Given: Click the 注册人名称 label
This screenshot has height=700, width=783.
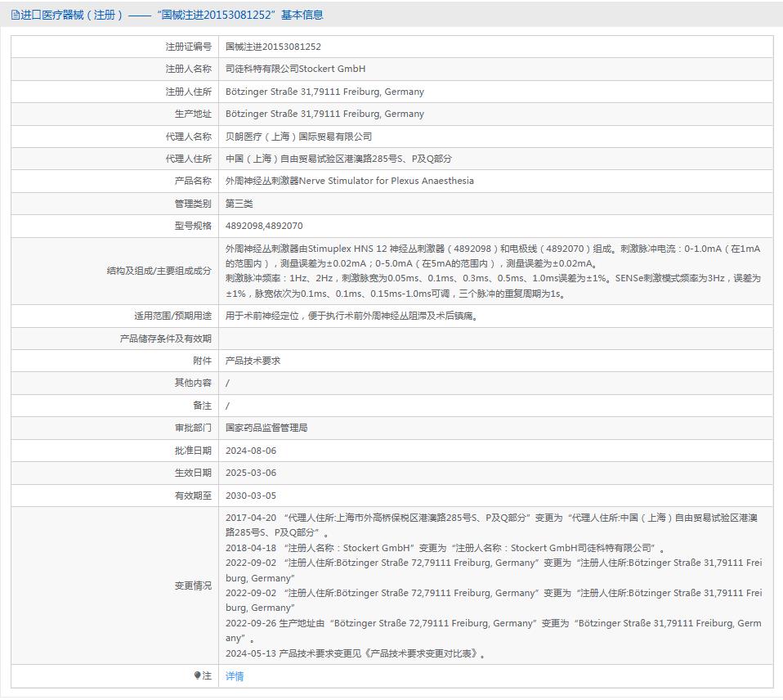Looking at the screenshot, I should [188, 69].
